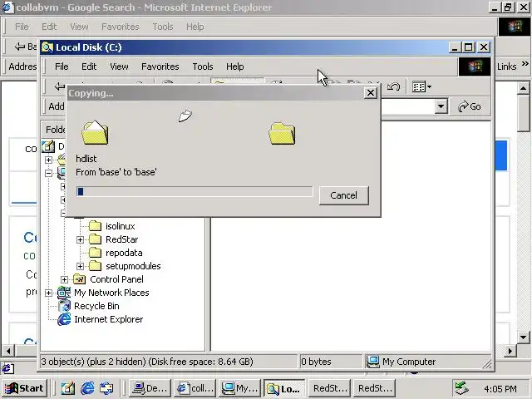
Task: Expand the RedStar folder node
Action: (x=80, y=240)
